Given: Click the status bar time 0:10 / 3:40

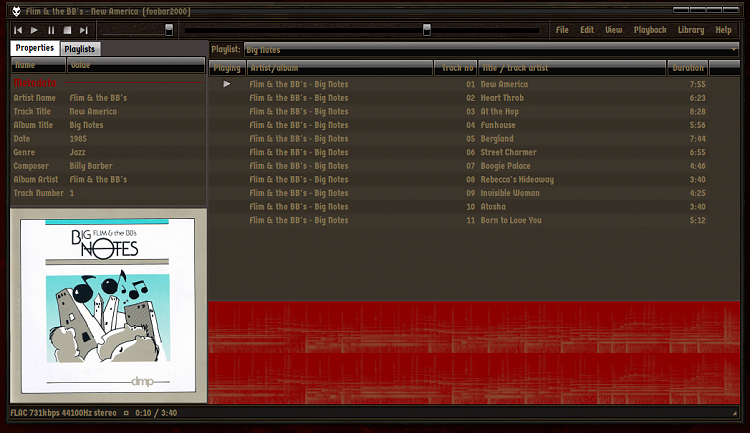Looking at the screenshot, I should (156, 413).
